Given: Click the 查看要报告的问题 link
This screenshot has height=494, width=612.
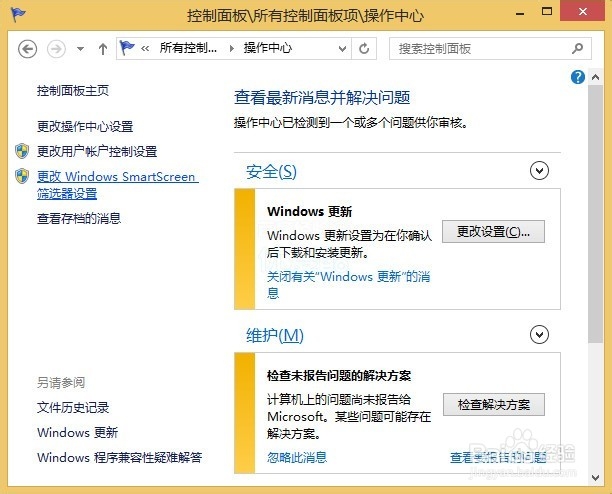Looking at the screenshot, I should pyautogui.click(x=498, y=458).
